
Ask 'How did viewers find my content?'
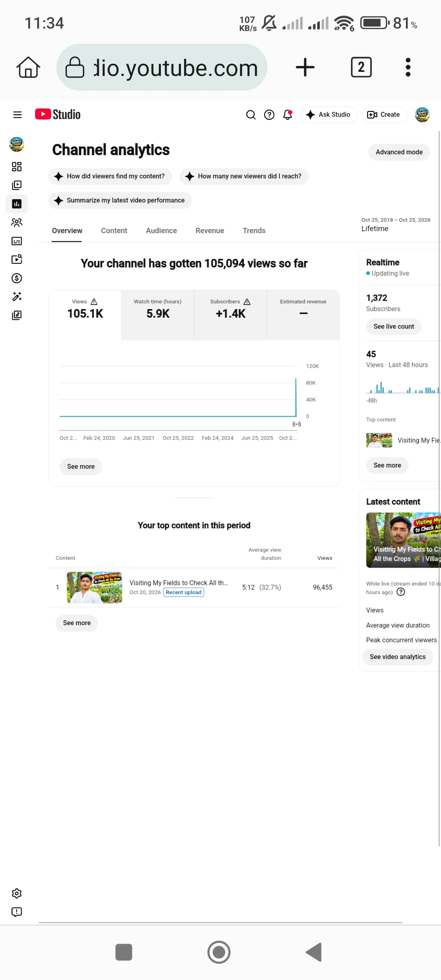(110, 176)
